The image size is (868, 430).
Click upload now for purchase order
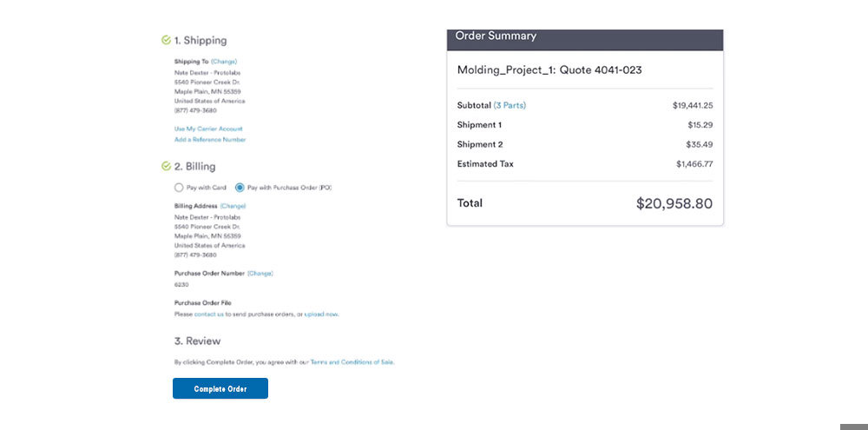(321, 314)
